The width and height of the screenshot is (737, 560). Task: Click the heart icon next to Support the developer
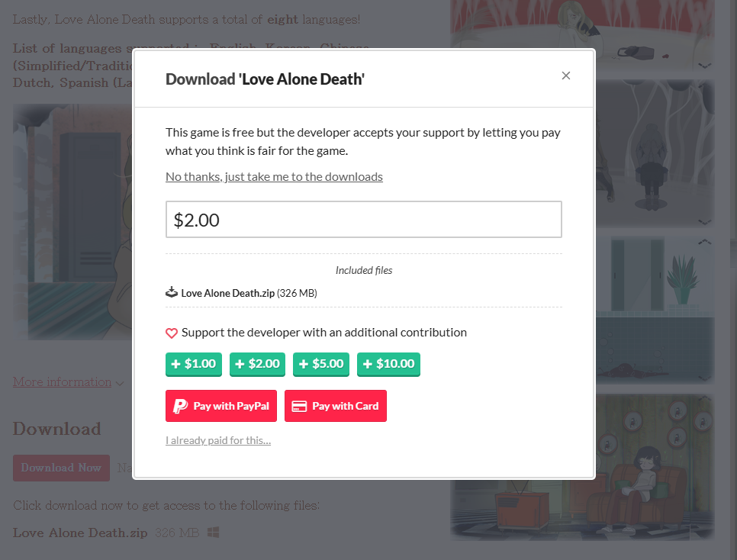click(x=172, y=333)
